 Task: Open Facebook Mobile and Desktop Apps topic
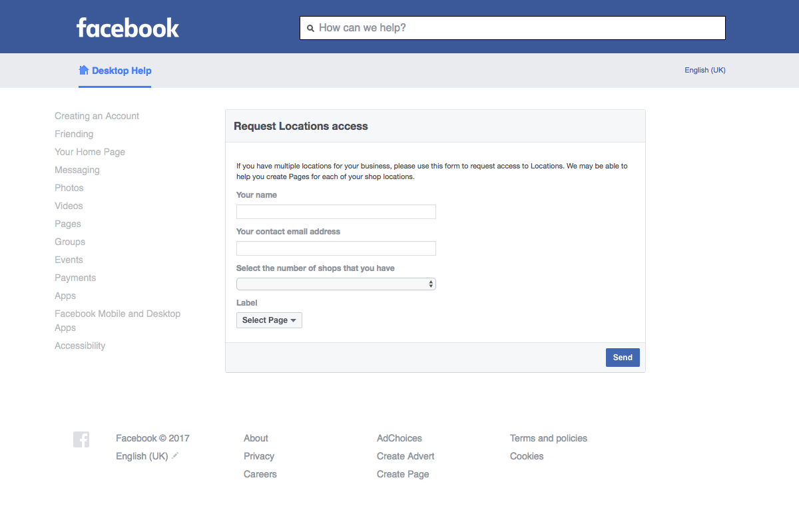[x=117, y=320]
